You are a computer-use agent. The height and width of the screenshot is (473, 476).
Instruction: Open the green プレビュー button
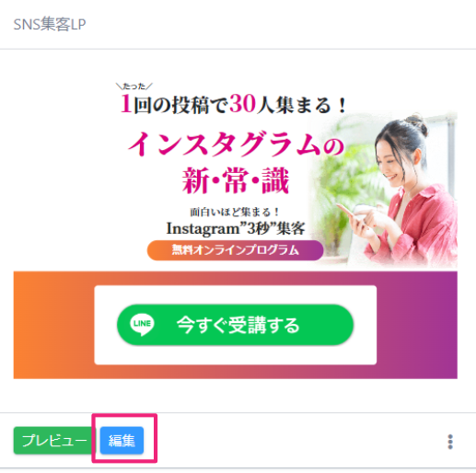pyautogui.click(x=54, y=440)
